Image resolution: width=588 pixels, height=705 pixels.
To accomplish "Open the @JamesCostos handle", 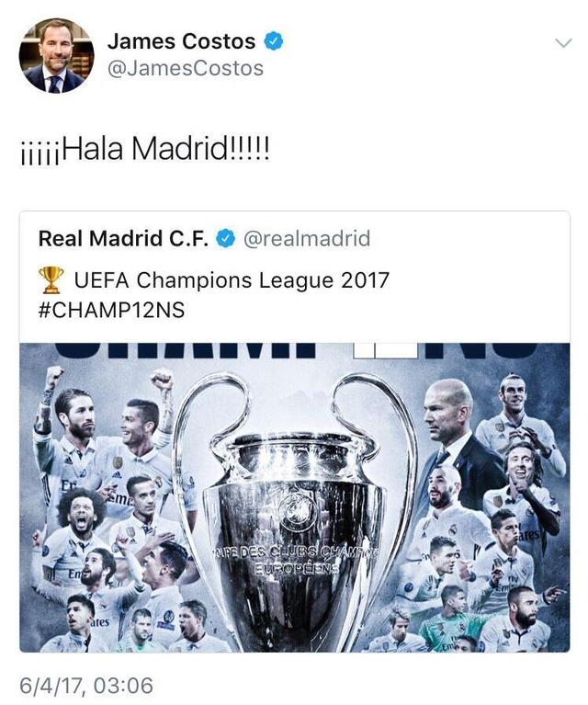I will click(186, 69).
